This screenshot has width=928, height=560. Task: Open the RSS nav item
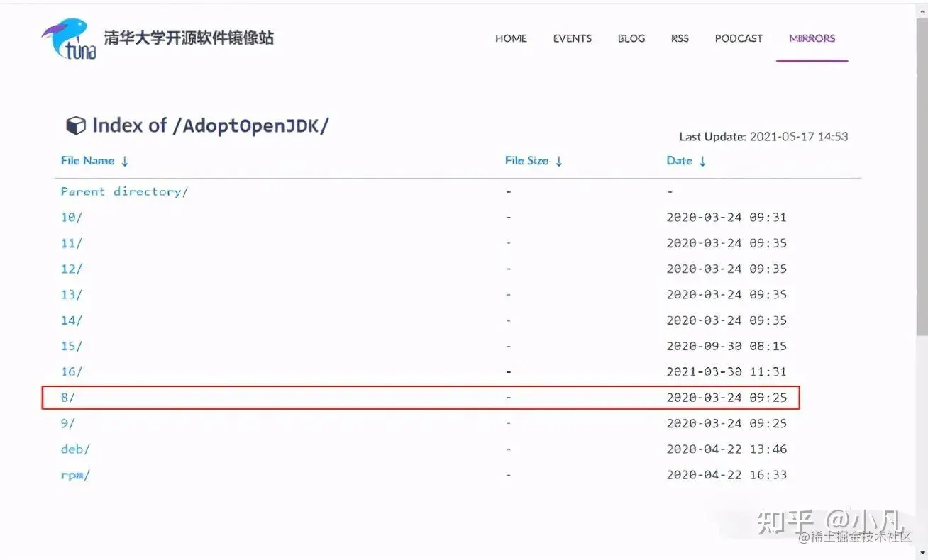pos(680,38)
